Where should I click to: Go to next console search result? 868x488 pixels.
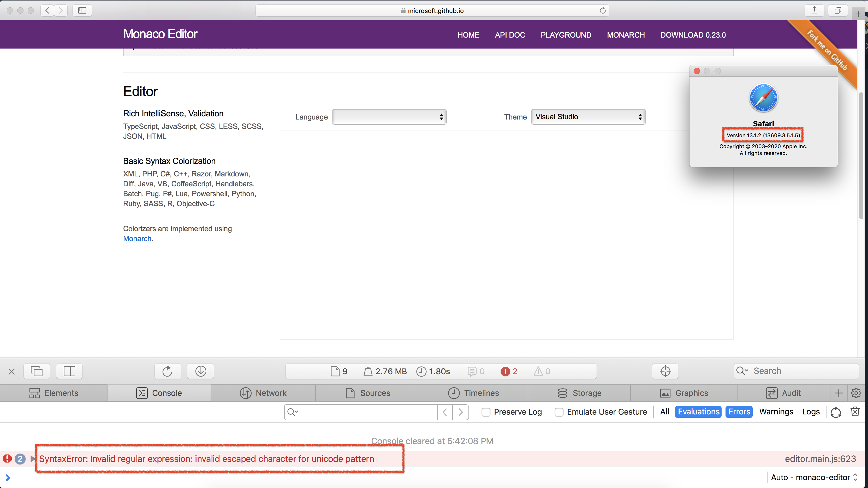461,412
